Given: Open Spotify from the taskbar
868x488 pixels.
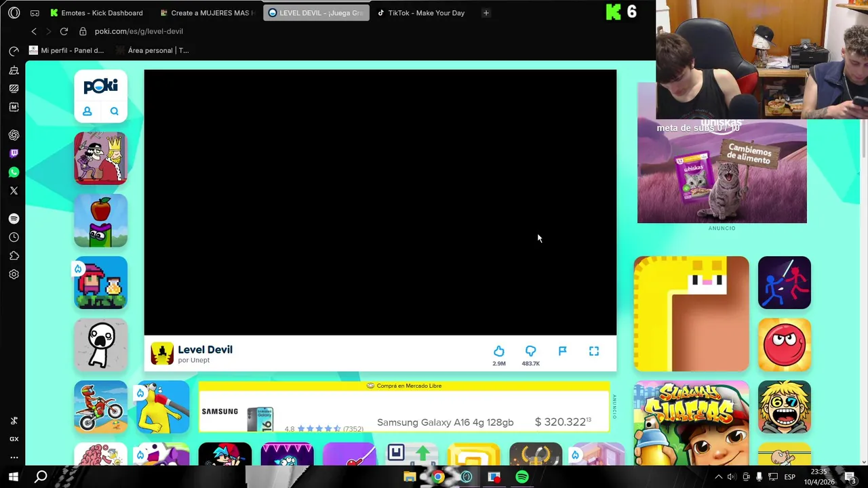Looking at the screenshot, I should tap(522, 477).
